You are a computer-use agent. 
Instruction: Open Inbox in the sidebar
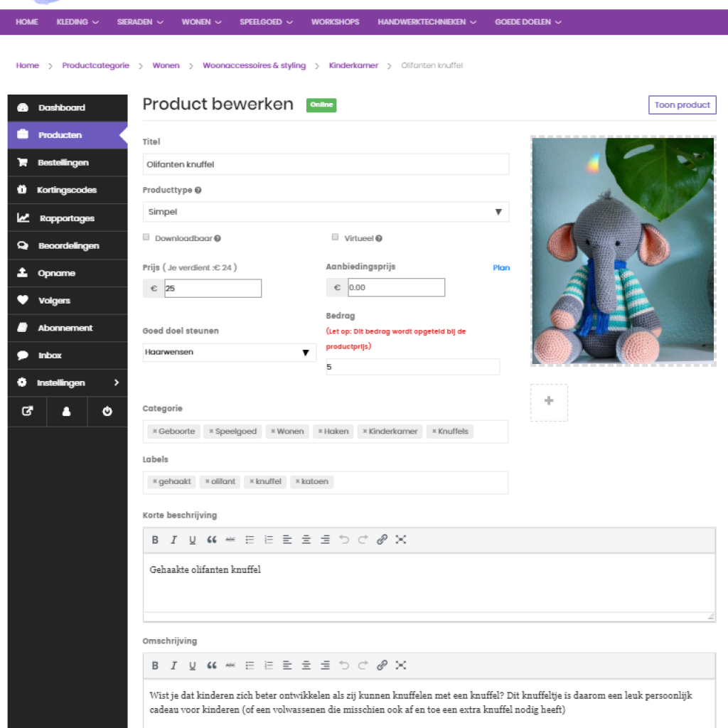[x=68, y=355]
